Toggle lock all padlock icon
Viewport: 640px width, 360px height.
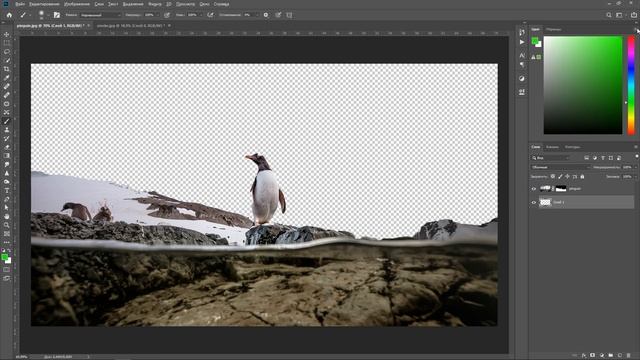(x=582, y=177)
